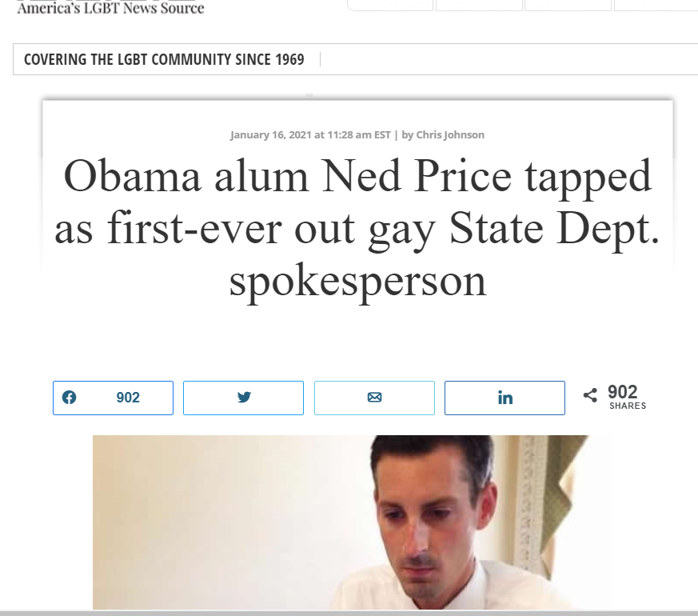This screenshot has width=698, height=616.
Task: Click the empty news ticker area
Action: (509, 59)
